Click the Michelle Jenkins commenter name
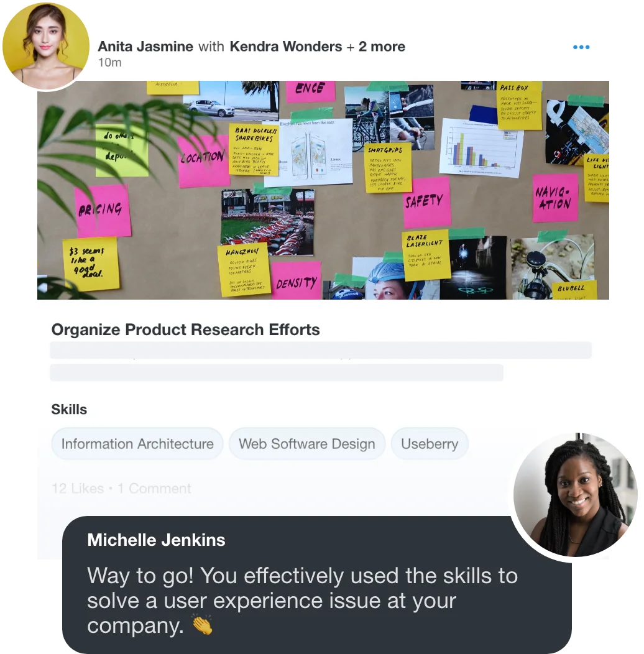This screenshot has height=654, width=644. point(157,540)
